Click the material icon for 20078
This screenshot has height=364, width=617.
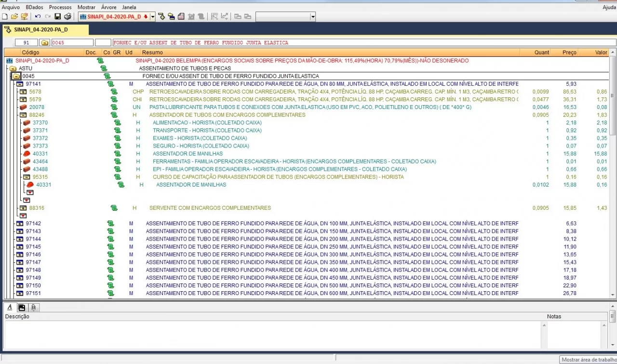tap(23, 107)
